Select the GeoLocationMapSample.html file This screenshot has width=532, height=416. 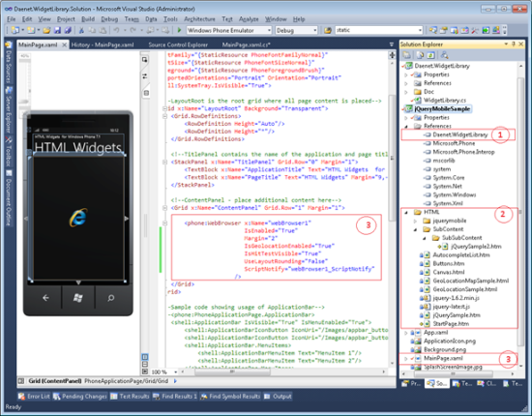pos(471,281)
